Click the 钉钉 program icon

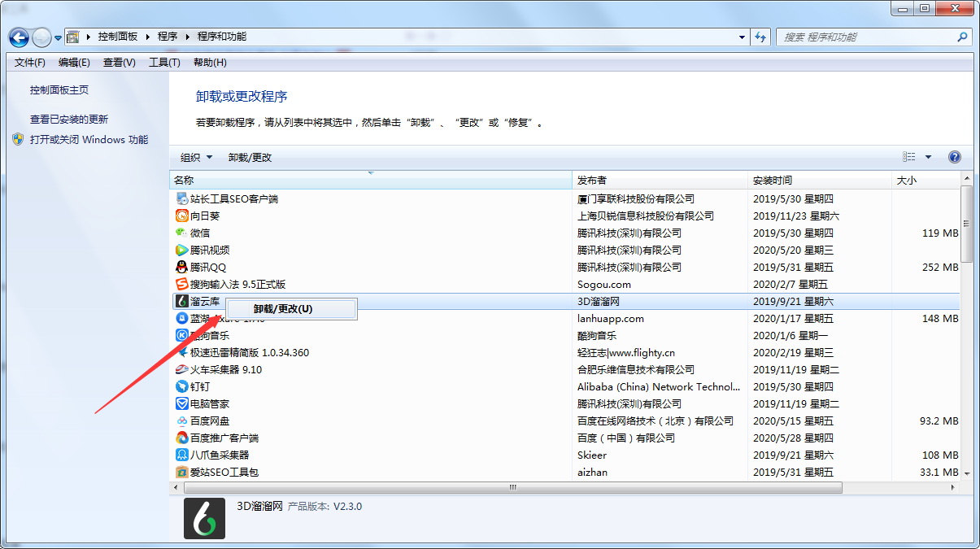[x=182, y=386]
